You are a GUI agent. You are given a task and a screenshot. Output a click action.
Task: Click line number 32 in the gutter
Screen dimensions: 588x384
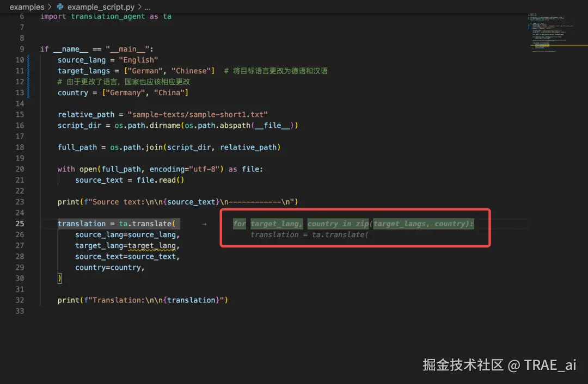[x=20, y=300]
